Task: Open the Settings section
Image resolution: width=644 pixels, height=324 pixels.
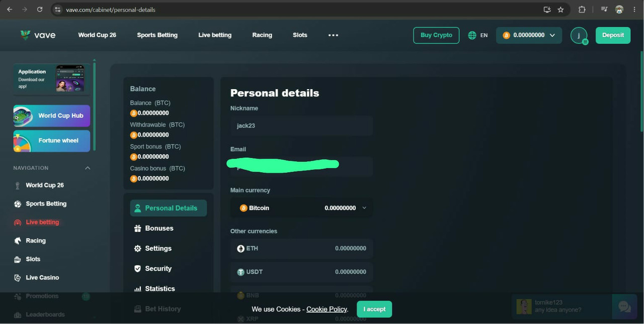Action: 158,248
